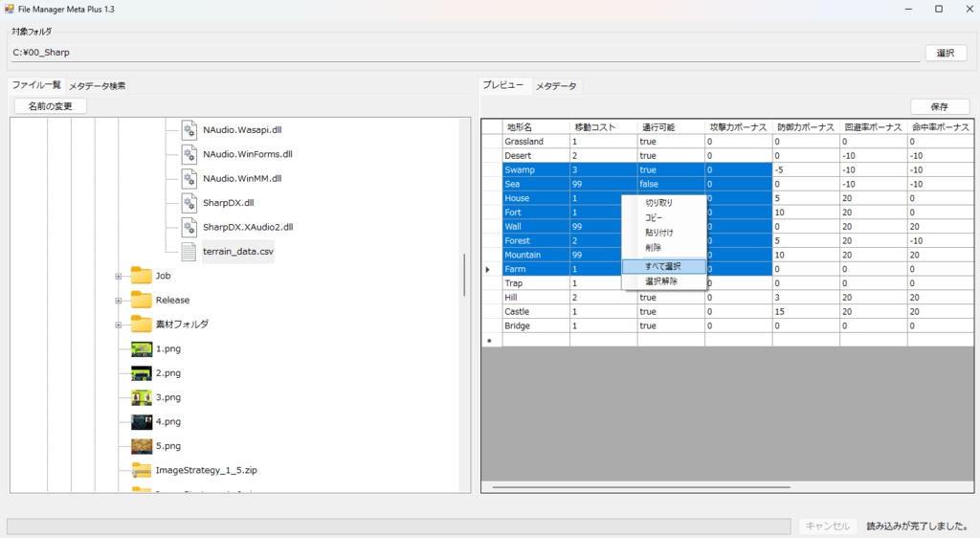Select the terrain_data.csv file name
Image resolution: width=980 pixels, height=538 pixels.
pyautogui.click(x=238, y=252)
